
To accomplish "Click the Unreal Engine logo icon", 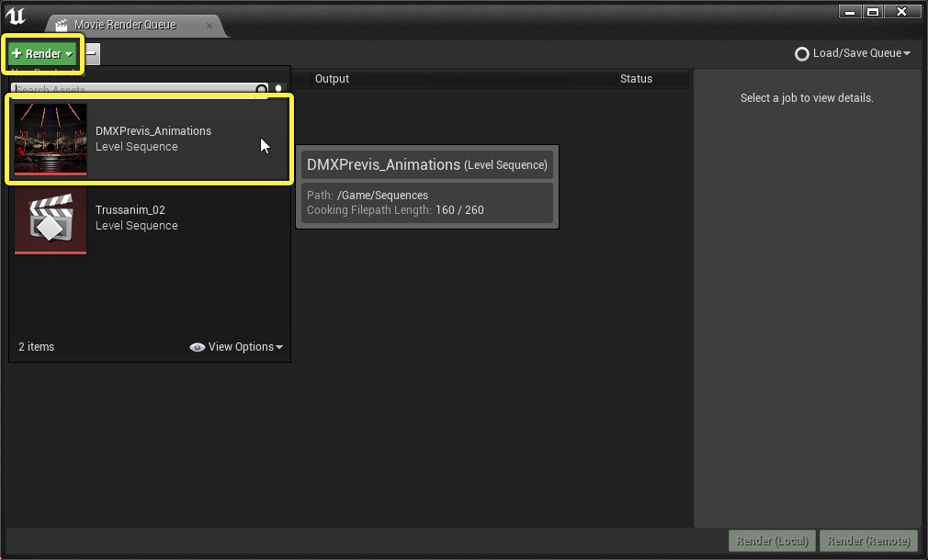I will pos(16,14).
